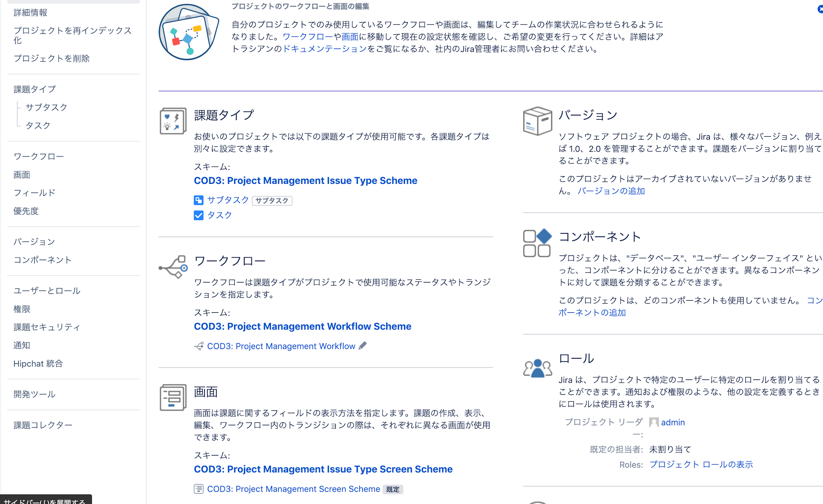Open the 課題タイプ section icon

pyautogui.click(x=173, y=121)
